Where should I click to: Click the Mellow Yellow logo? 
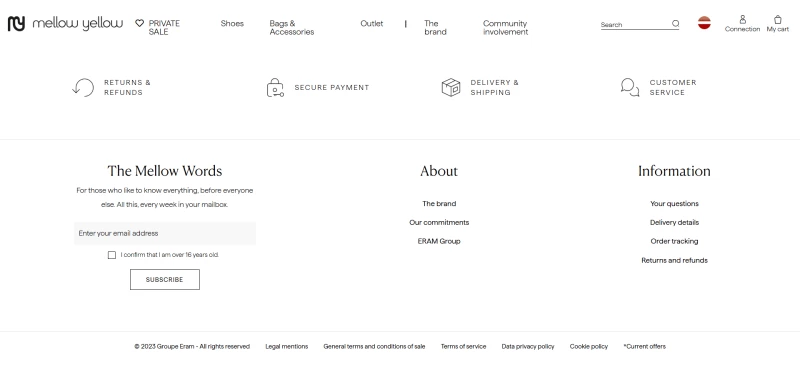[65, 23]
